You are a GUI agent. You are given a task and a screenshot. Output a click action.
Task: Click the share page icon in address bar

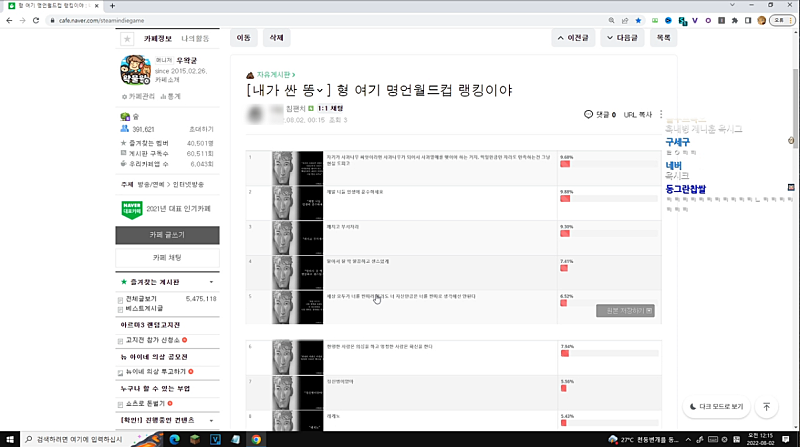point(624,20)
